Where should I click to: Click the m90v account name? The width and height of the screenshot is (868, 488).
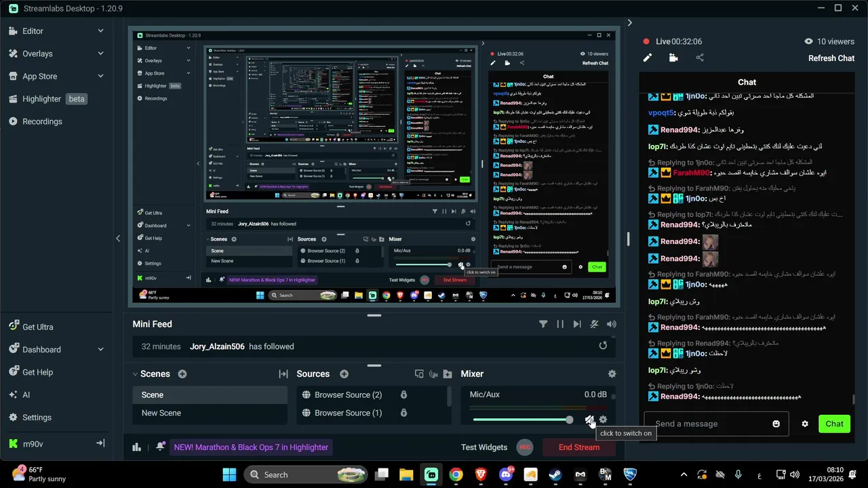coord(33,444)
